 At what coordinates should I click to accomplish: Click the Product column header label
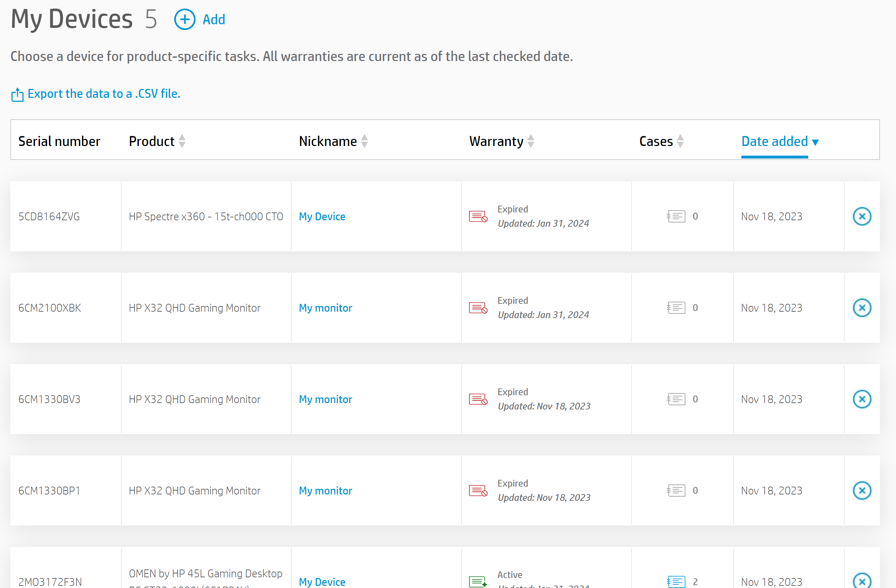[x=152, y=141]
